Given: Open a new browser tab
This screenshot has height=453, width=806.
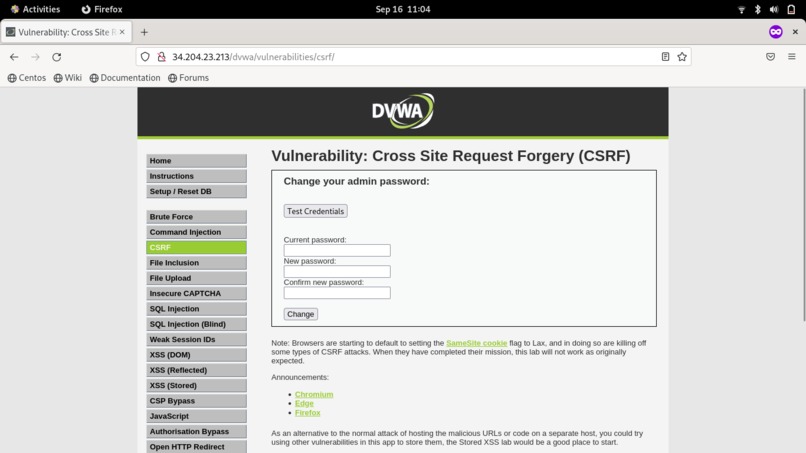Looking at the screenshot, I should tap(144, 32).
